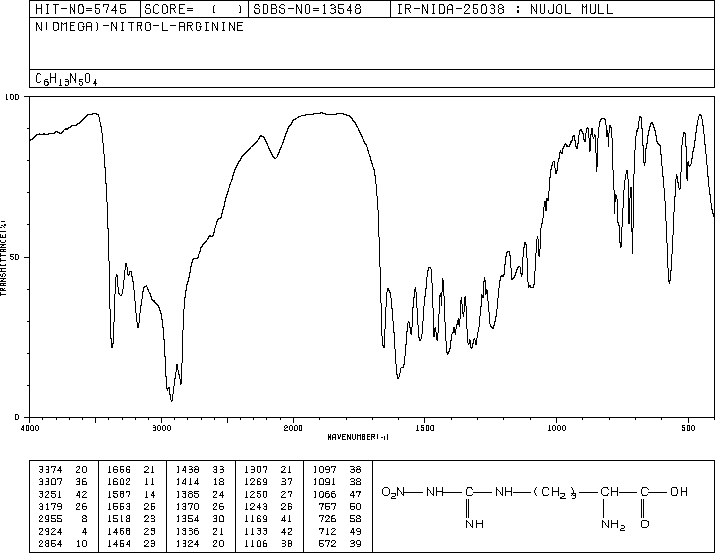This screenshot has width=715, height=553.
Task: Select peak value 1414 in the table
Action: 187,481
